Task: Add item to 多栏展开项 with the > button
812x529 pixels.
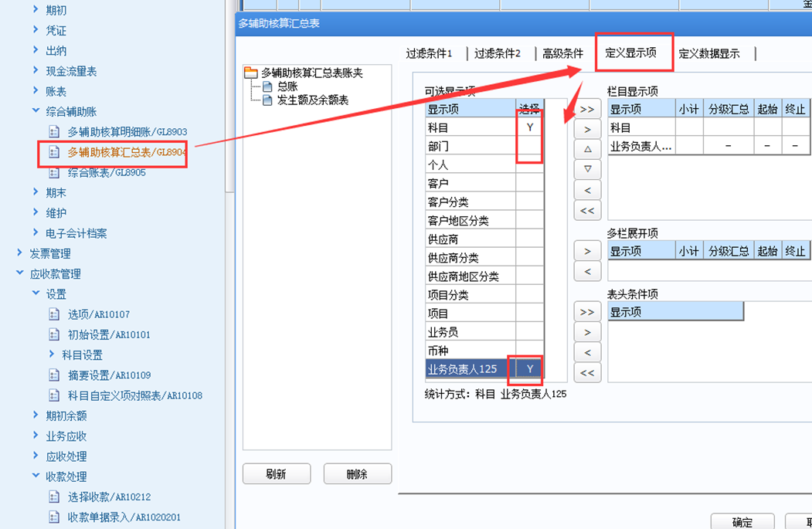Action: tap(587, 251)
